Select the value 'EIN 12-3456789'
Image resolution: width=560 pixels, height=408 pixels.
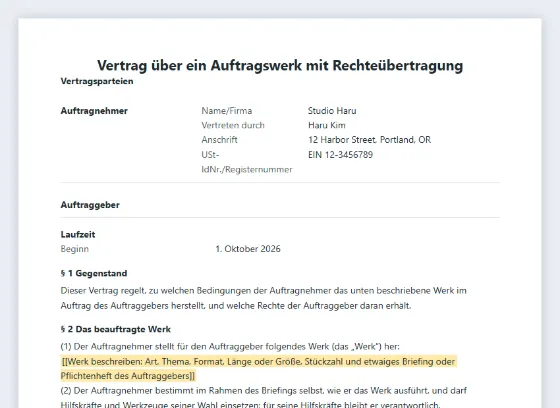pyautogui.click(x=340, y=155)
